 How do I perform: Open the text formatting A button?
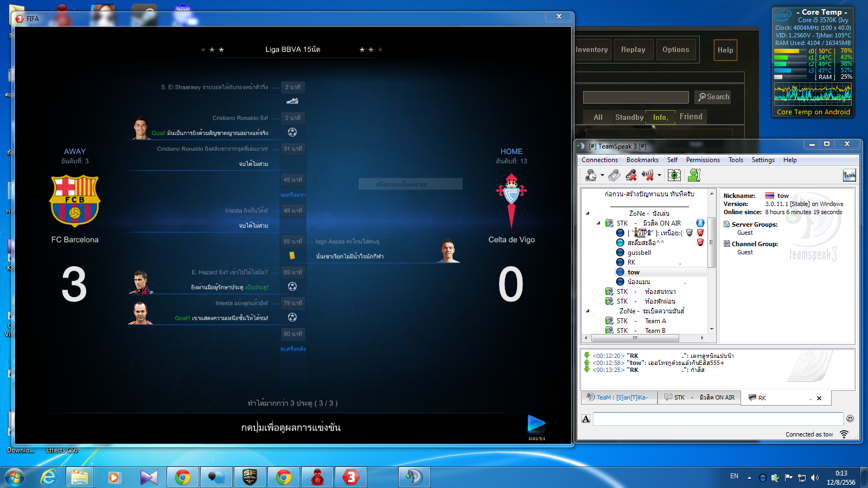point(586,419)
